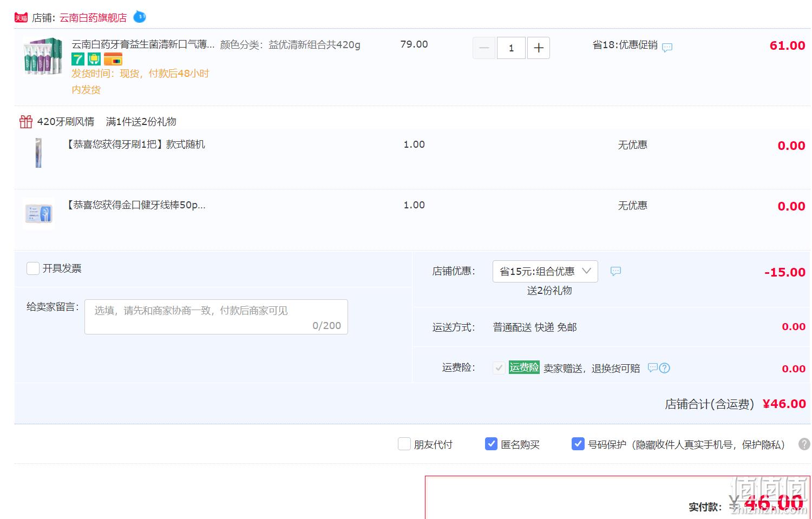Click the 恭喜您获得牙刷1把 gift title

click(x=135, y=144)
